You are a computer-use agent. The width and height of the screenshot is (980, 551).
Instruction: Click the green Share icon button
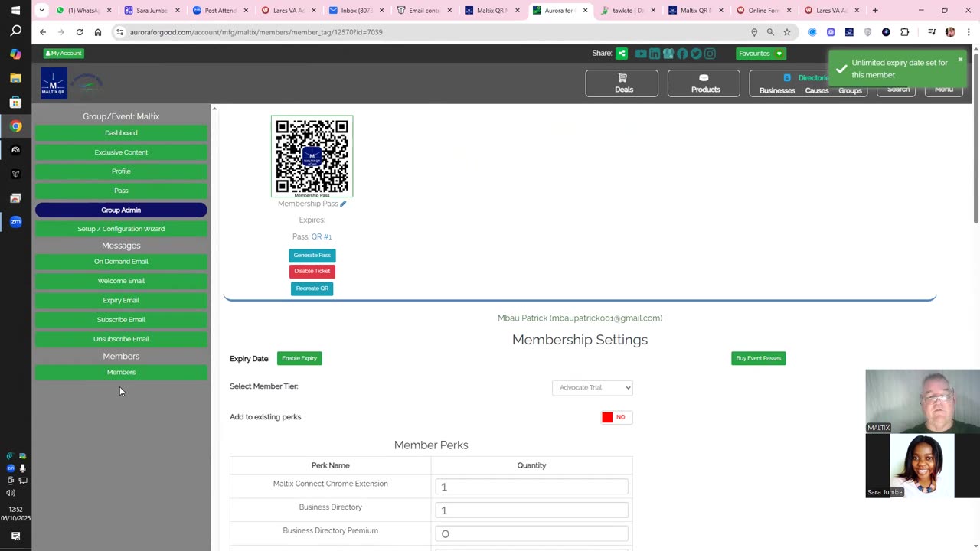click(x=622, y=54)
